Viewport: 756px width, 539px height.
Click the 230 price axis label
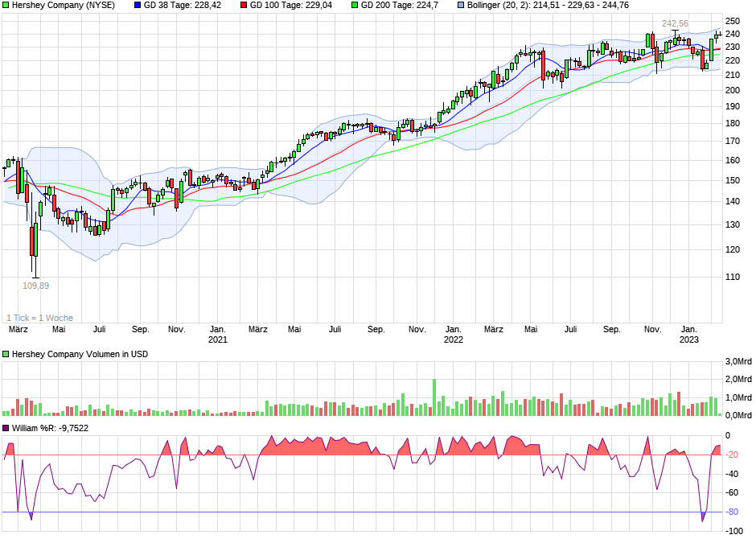point(733,47)
